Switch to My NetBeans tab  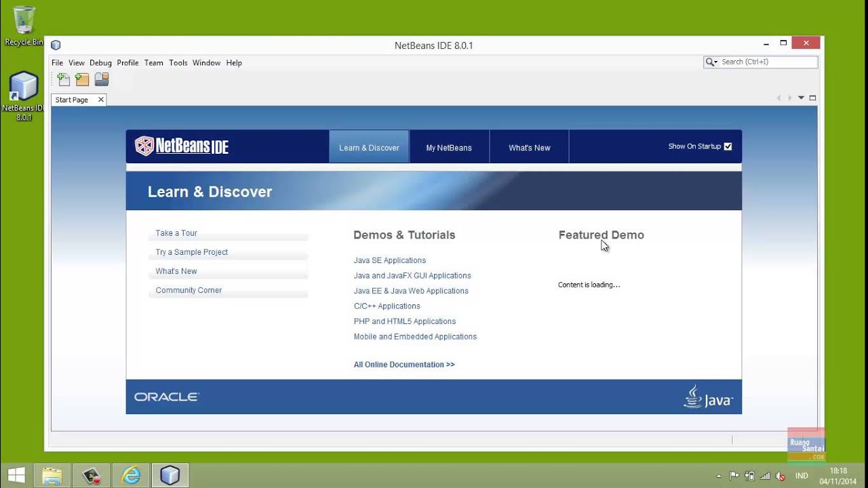pyautogui.click(x=449, y=147)
